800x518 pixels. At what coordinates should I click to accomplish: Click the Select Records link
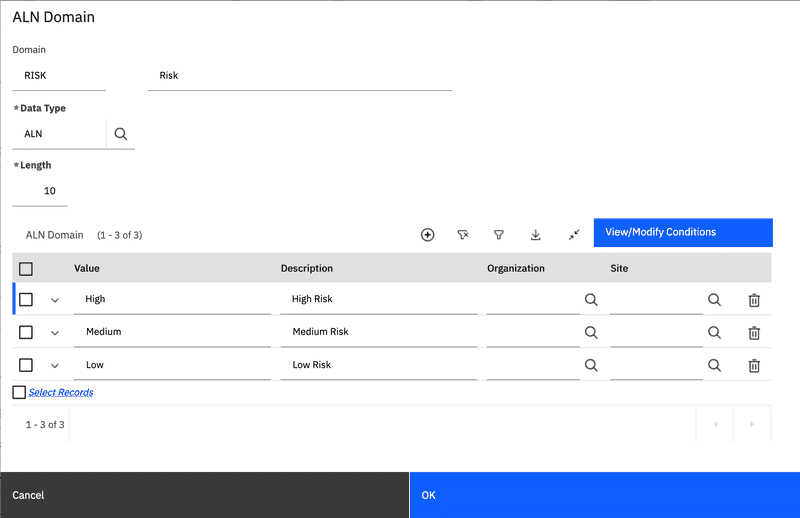(61, 393)
